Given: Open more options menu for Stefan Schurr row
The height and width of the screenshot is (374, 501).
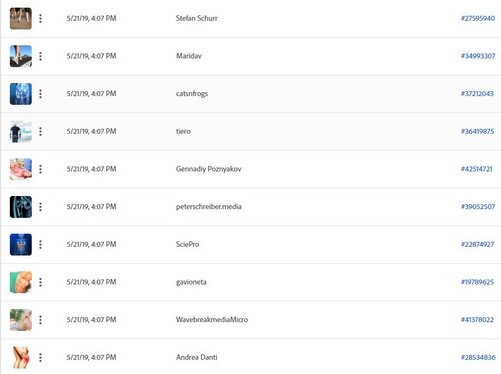Looking at the screenshot, I should 40,18.
